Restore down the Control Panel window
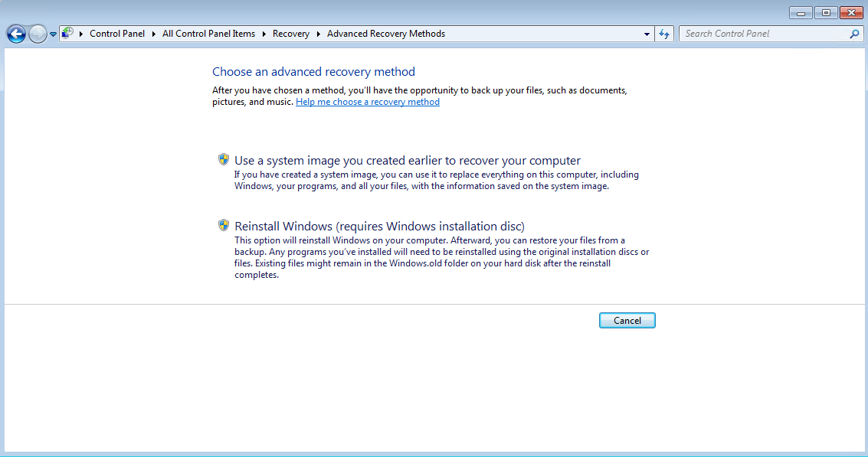This screenshot has width=868, height=457. pos(826,13)
